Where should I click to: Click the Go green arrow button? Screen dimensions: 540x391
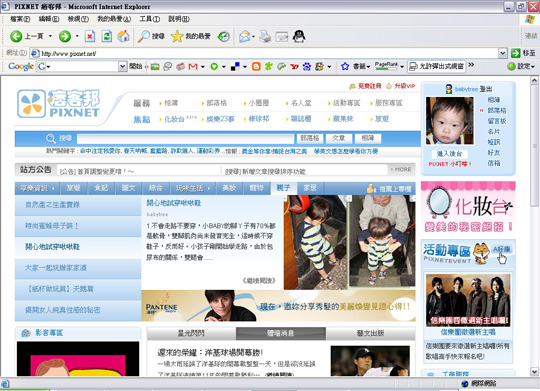[516, 53]
